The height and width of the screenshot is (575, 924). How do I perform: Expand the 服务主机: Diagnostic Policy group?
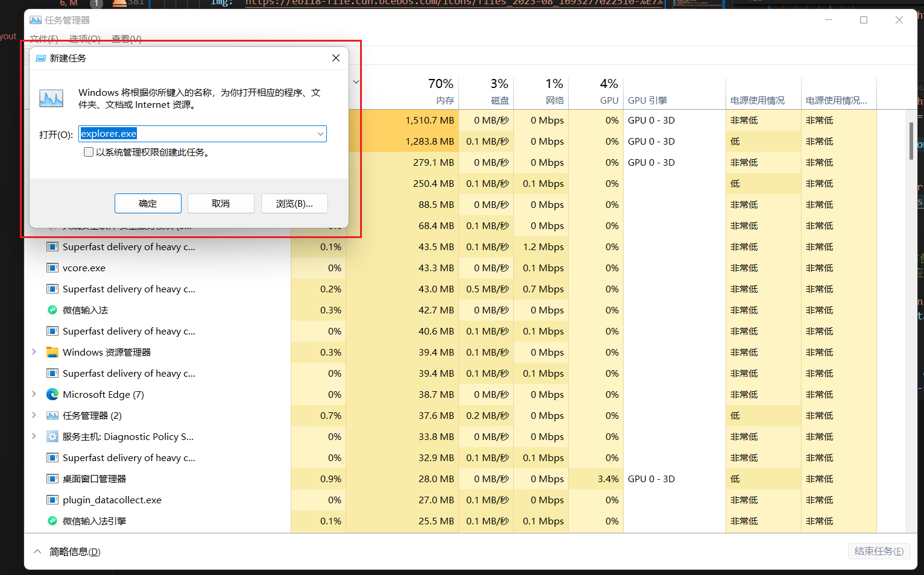[34, 436]
